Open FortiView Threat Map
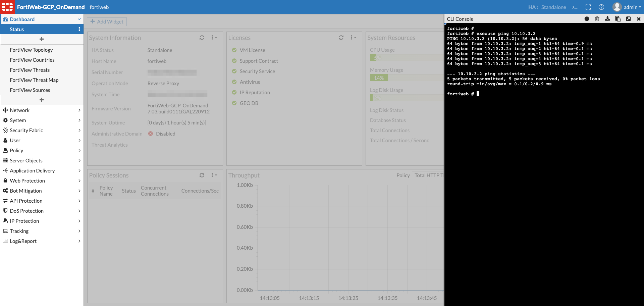 (x=34, y=80)
